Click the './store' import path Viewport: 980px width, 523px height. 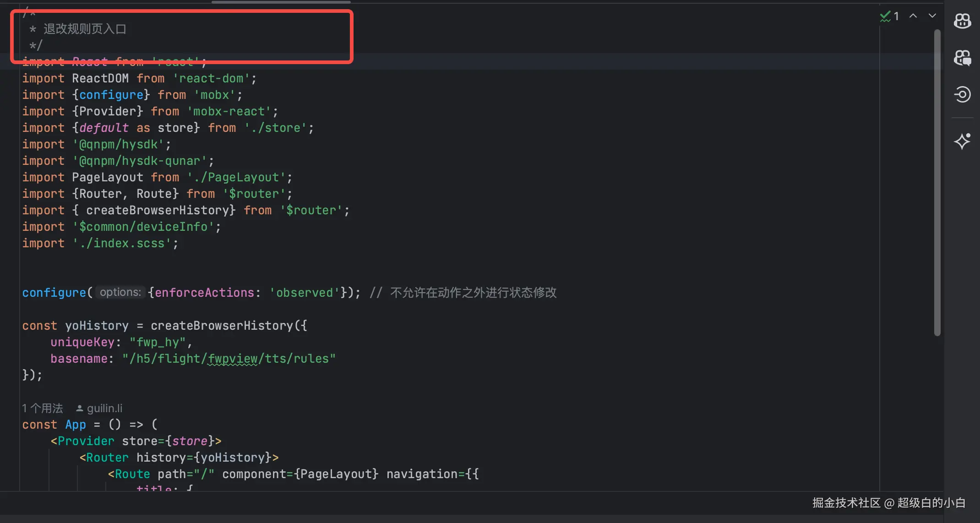pyautogui.click(x=275, y=128)
